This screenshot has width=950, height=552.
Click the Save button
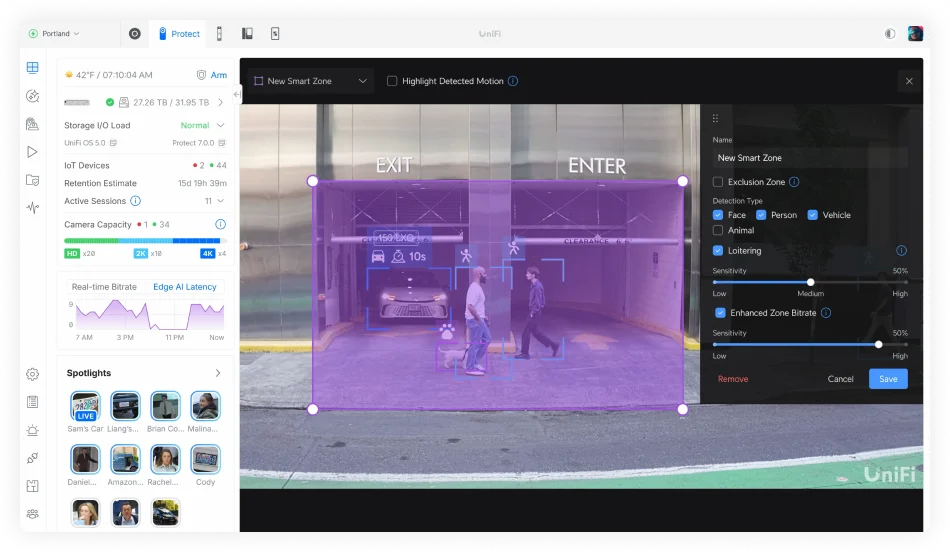(888, 379)
